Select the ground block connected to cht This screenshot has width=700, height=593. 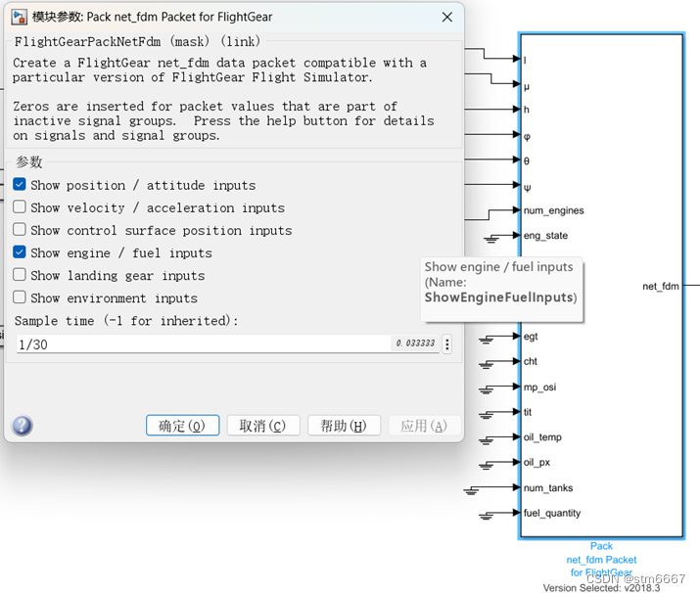pyautogui.click(x=486, y=365)
